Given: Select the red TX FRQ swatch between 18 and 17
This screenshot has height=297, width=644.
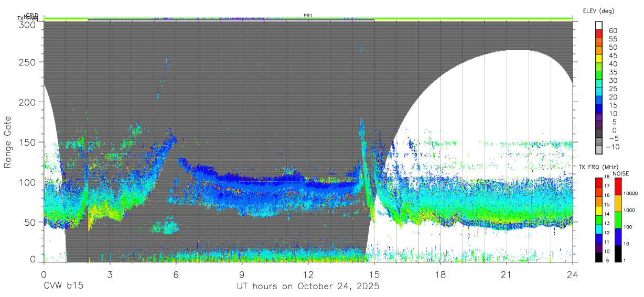Looking at the screenshot, I should (x=599, y=182).
